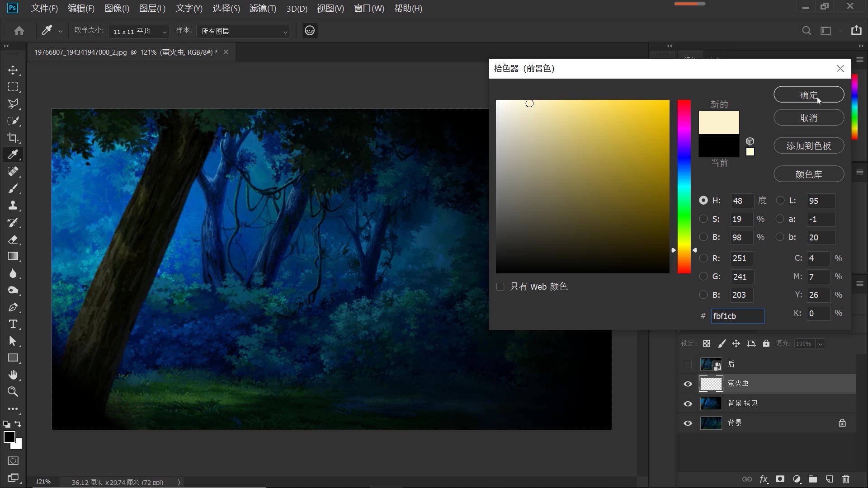Select the Hand tool

[x=13, y=375]
